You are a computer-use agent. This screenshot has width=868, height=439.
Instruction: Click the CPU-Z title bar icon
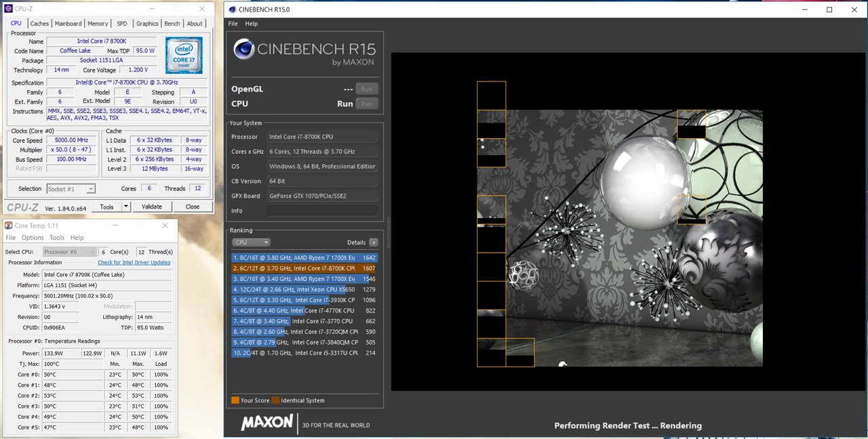9,8
